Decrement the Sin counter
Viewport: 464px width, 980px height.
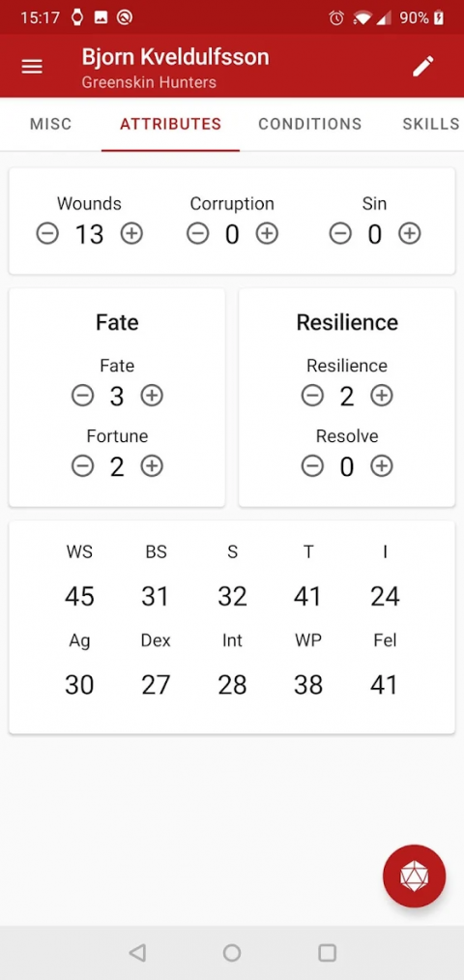(x=340, y=234)
